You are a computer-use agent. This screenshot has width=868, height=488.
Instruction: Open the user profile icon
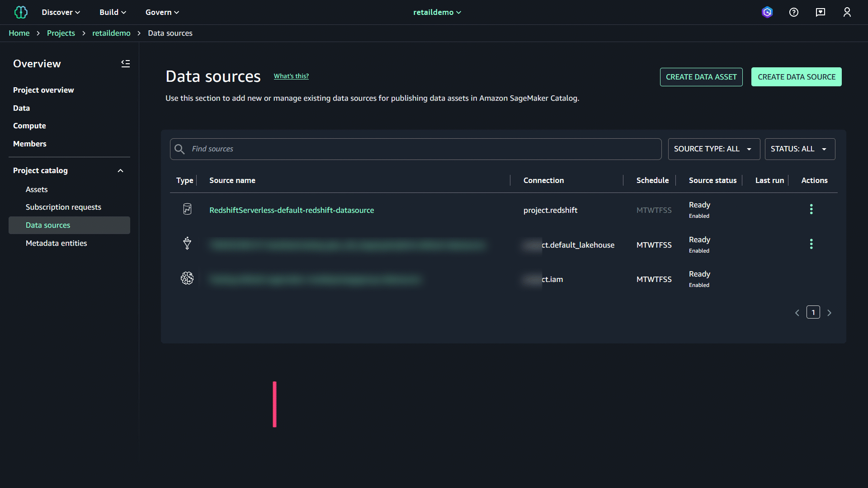(x=847, y=12)
